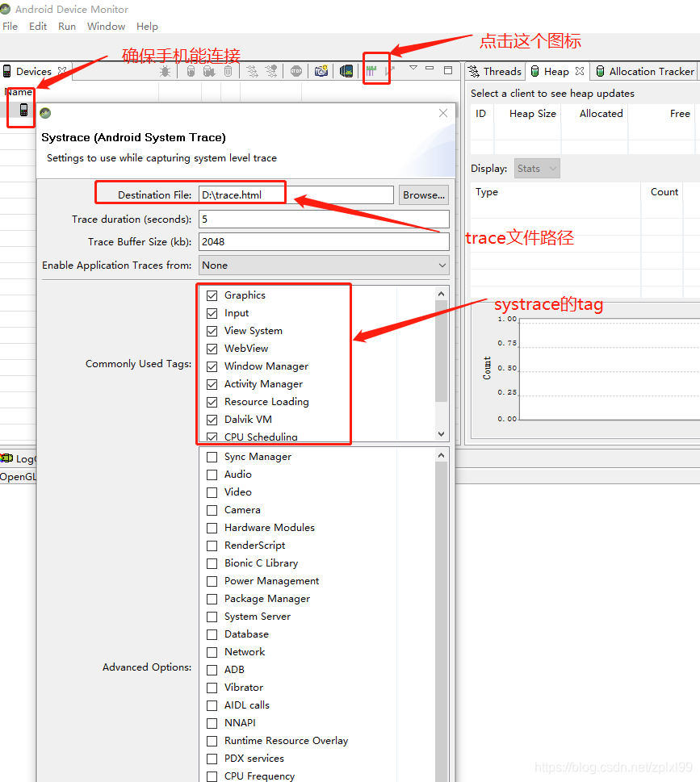Click the Update Heap cylinder icon
This screenshot has width=700, height=782.
[x=191, y=71]
